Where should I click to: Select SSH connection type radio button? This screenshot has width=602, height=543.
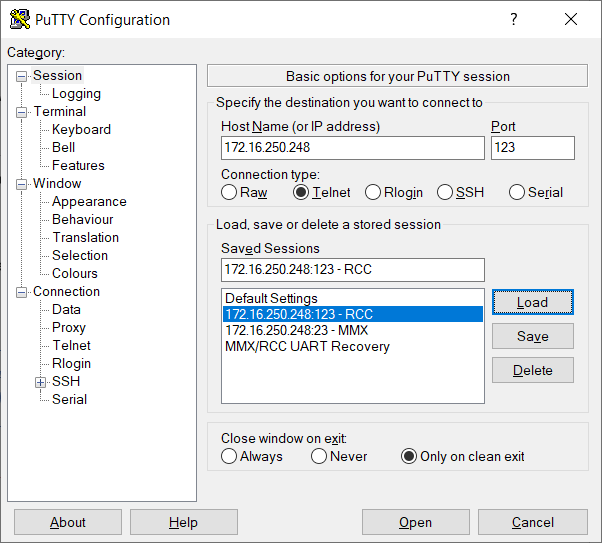(x=447, y=192)
